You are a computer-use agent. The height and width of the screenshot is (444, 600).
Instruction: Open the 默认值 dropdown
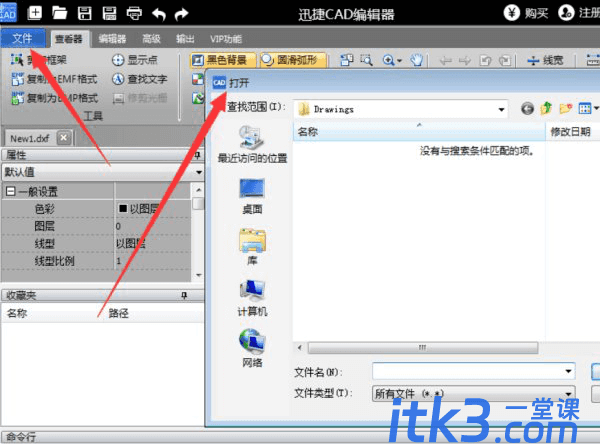coord(199,172)
